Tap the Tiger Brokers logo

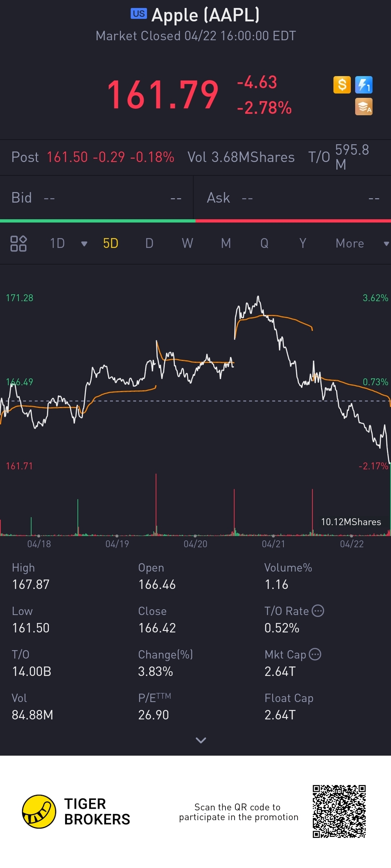(x=76, y=812)
